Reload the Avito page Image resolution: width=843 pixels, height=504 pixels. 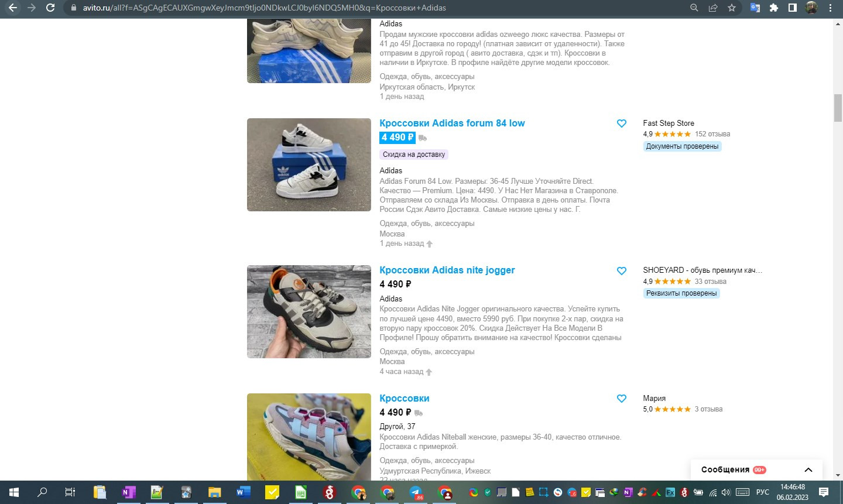(50, 8)
